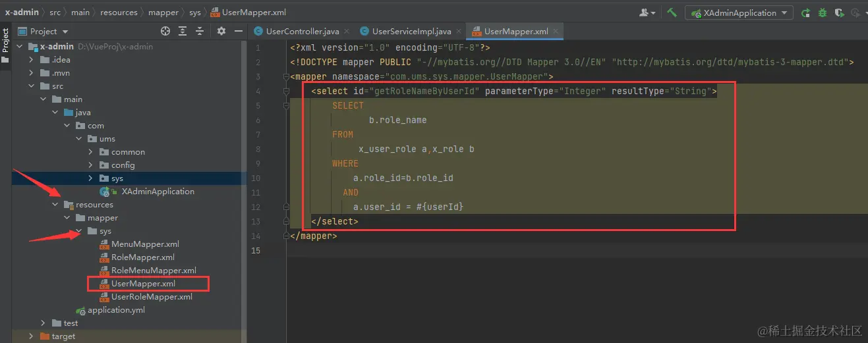
Task: Open the Project view selector dropdown
Action: point(43,31)
